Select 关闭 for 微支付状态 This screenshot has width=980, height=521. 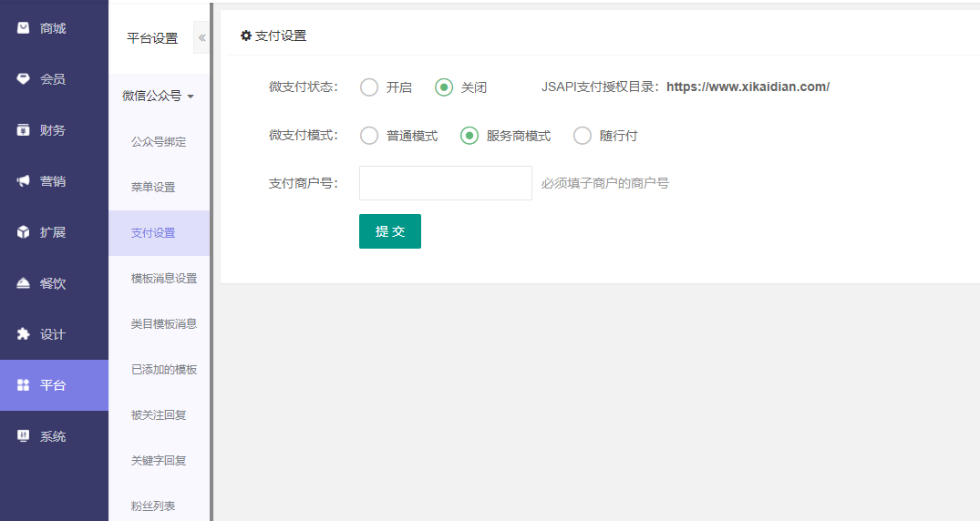tap(444, 87)
